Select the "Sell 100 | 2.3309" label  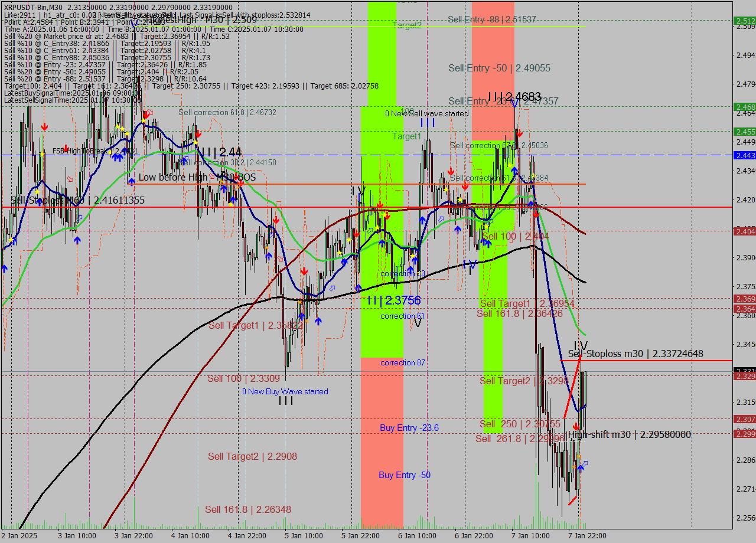pyautogui.click(x=243, y=378)
